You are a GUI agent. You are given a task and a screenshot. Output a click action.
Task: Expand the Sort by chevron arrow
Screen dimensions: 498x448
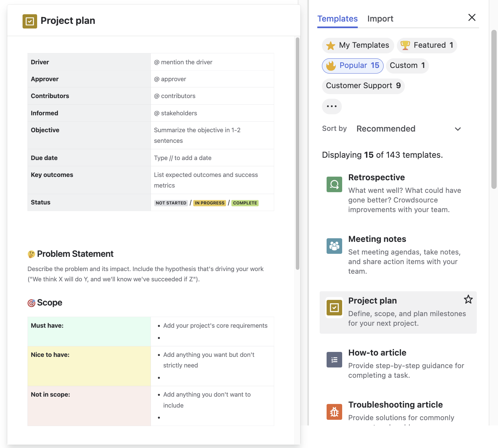point(458,129)
